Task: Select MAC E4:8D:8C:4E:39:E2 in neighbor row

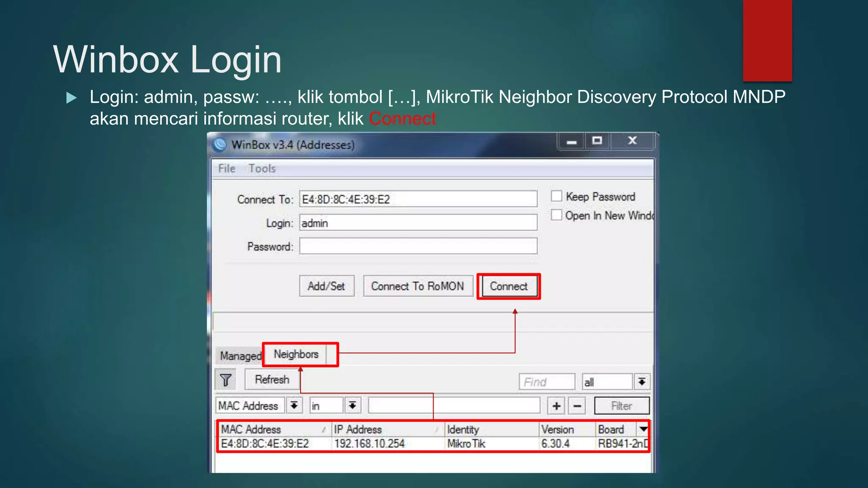Action: tap(265, 444)
